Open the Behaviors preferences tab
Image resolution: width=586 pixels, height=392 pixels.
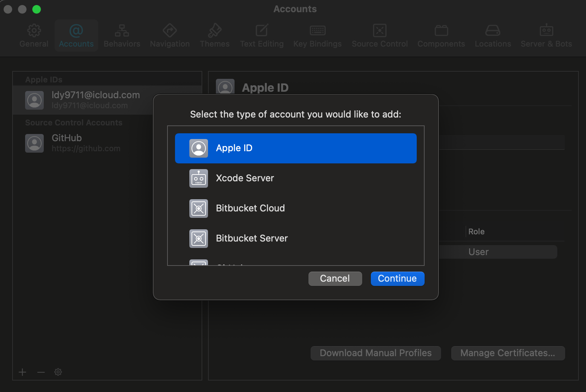[122, 36]
